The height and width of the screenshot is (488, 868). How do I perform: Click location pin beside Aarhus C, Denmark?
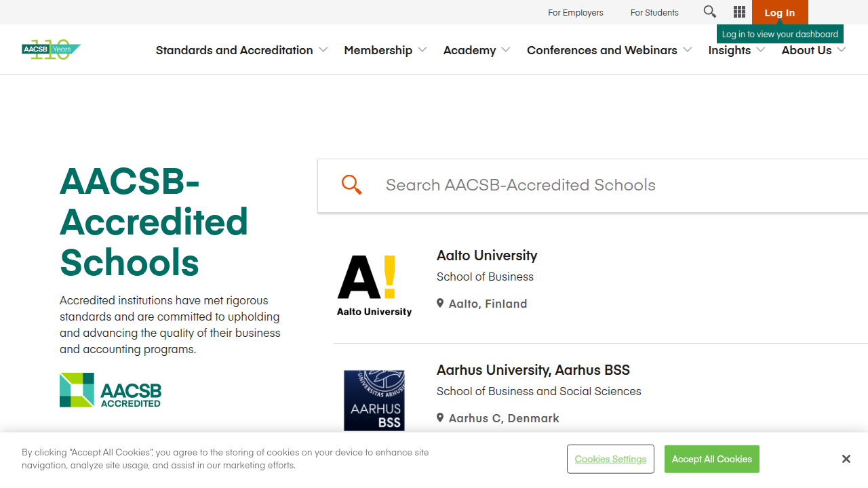(x=440, y=418)
